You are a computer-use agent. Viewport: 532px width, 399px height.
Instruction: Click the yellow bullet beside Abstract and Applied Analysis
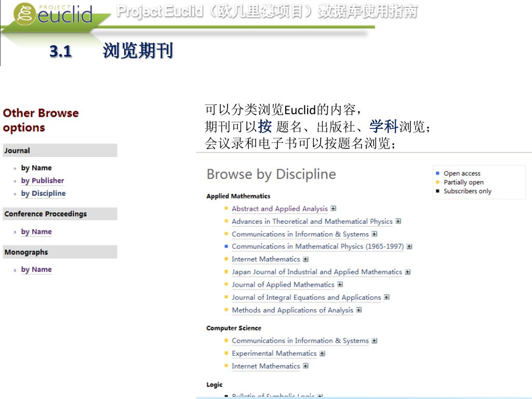(x=227, y=208)
